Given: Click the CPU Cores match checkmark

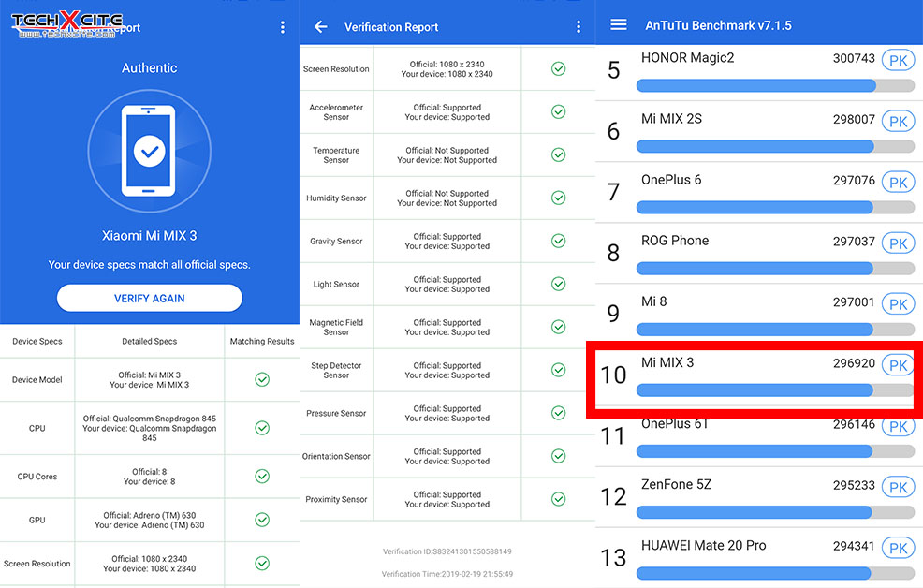Looking at the screenshot, I should click(262, 477).
